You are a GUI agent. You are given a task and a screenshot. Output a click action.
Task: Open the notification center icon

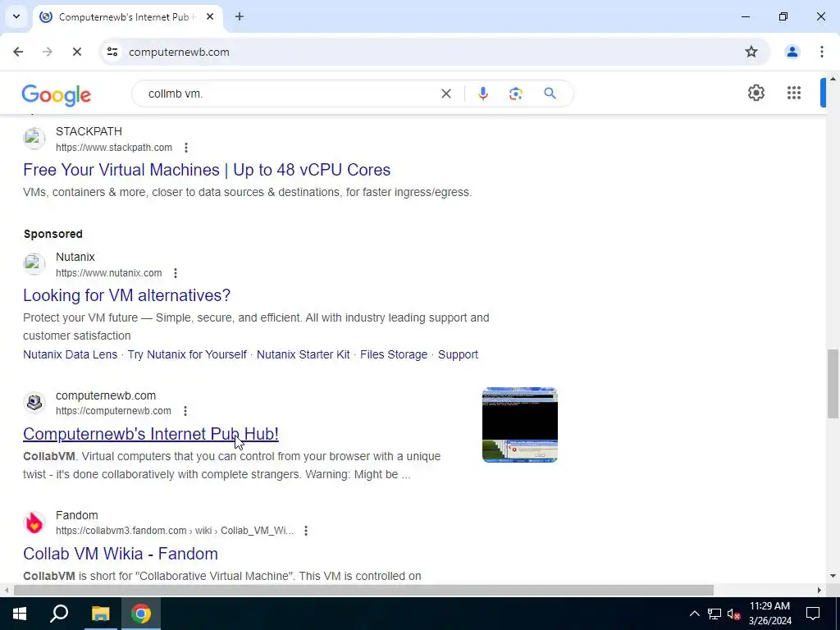pos(813,614)
